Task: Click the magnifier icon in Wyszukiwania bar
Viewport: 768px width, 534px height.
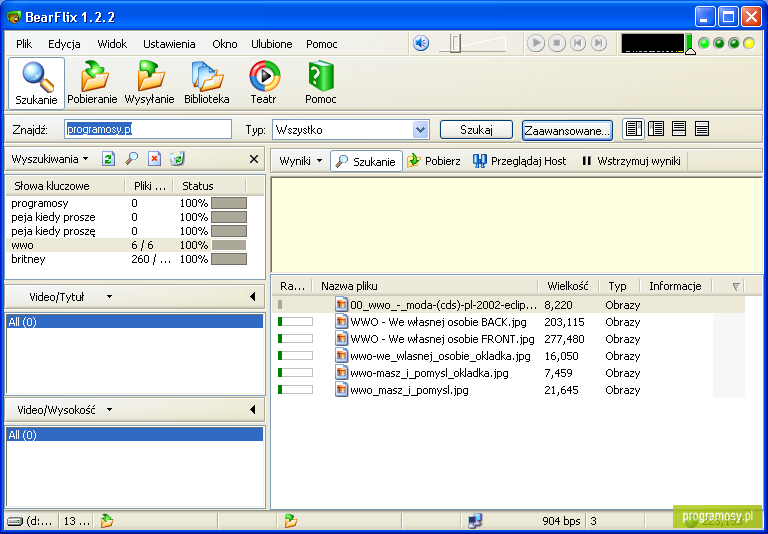Action: pyautogui.click(x=131, y=159)
